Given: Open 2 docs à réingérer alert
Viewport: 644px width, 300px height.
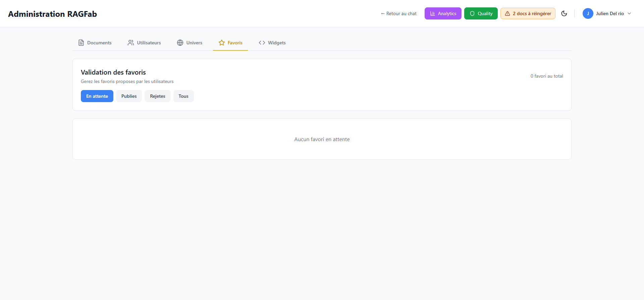Looking at the screenshot, I should coord(532,13).
